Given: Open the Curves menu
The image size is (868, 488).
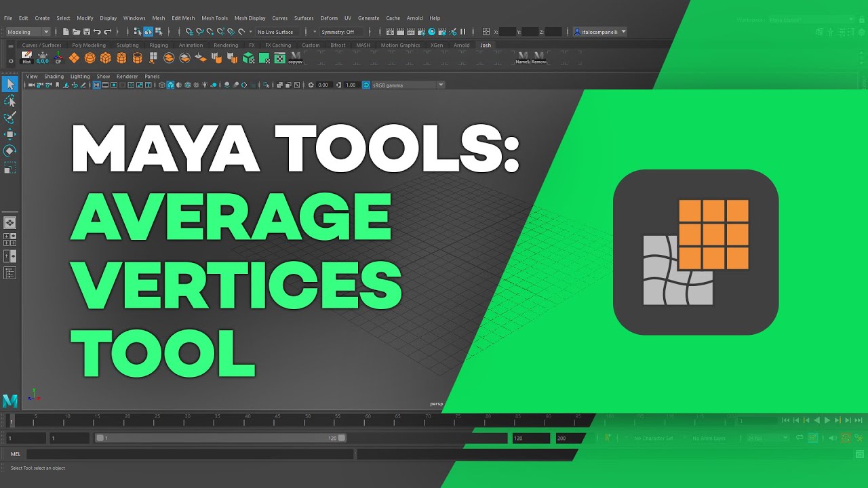Looking at the screenshot, I should pos(279,18).
